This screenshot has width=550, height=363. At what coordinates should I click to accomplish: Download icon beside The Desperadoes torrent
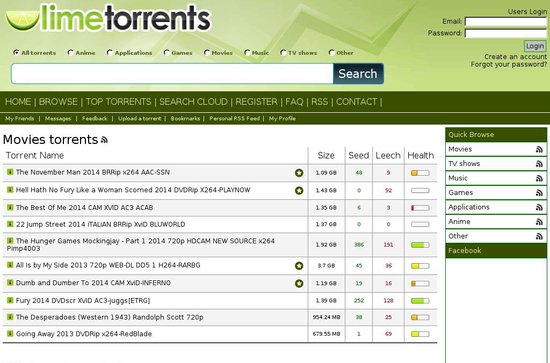(x=10, y=317)
